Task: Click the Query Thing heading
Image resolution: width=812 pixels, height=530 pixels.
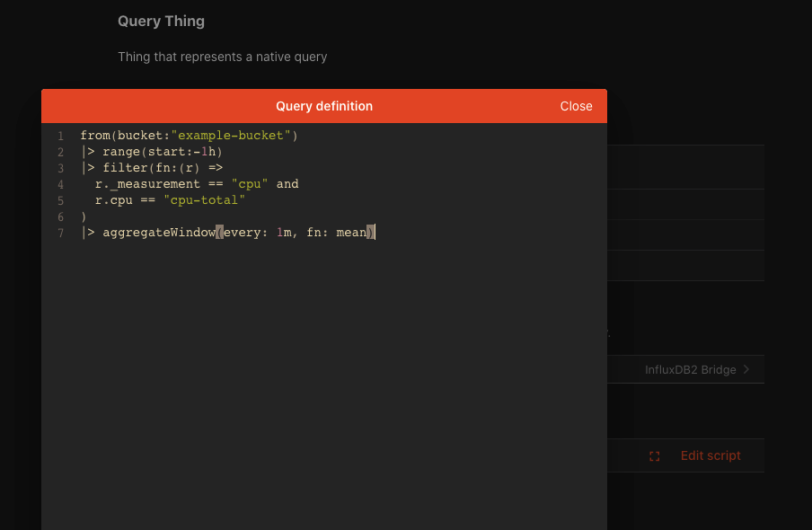Action: (x=161, y=21)
